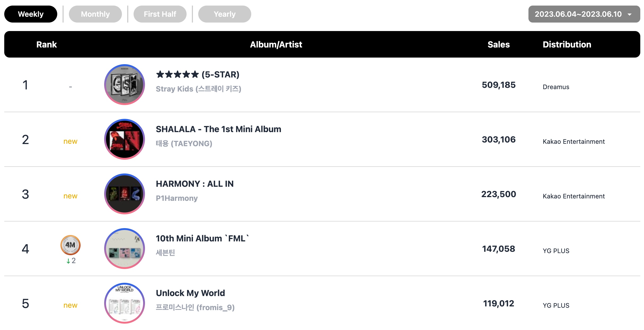
Task: Open the Unlock My World cover image
Action: (124, 303)
